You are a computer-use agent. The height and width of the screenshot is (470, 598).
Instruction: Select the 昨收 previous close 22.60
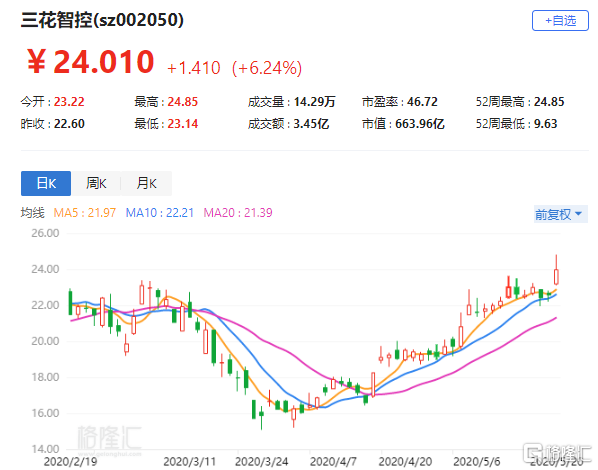pyautogui.click(x=69, y=124)
